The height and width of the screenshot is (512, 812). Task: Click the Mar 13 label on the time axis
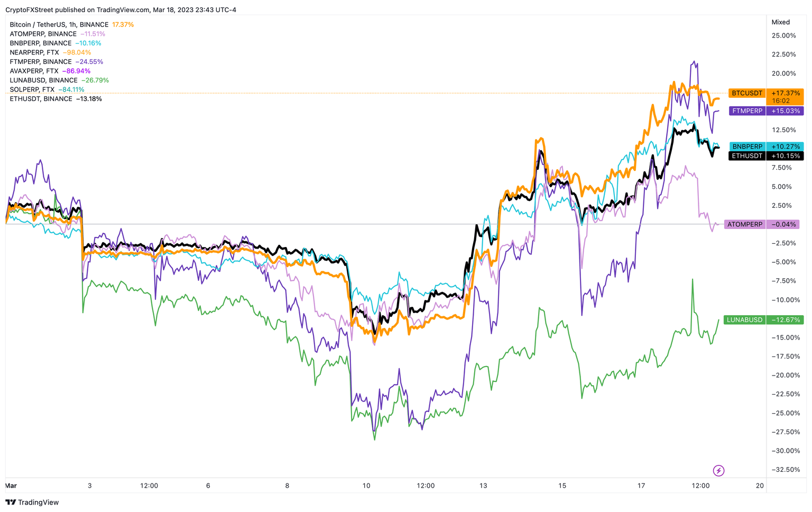(483, 485)
